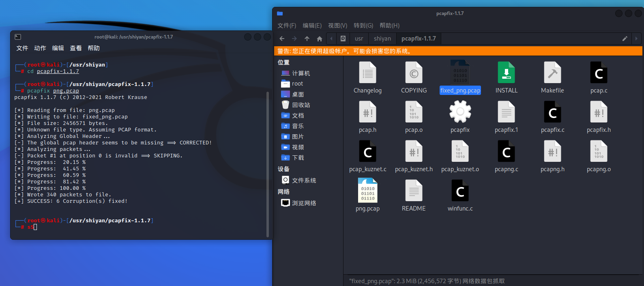This screenshot has width=644, height=286.
Task: Click pcapfix-1.1.7 path bar segment
Action: point(419,39)
